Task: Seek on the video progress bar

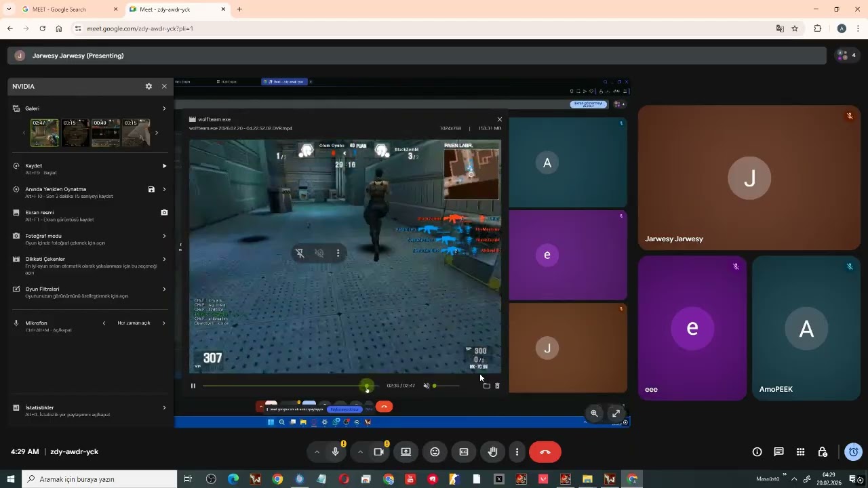Action: click(290, 386)
